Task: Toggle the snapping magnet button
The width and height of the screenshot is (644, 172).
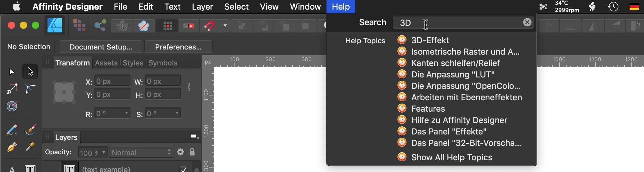Action: [209, 26]
